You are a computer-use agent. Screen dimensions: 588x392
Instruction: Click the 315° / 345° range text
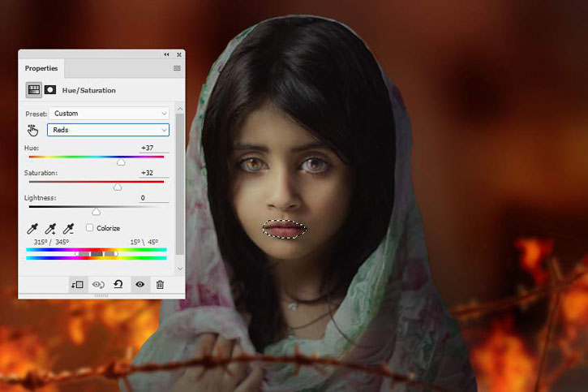(51, 242)
